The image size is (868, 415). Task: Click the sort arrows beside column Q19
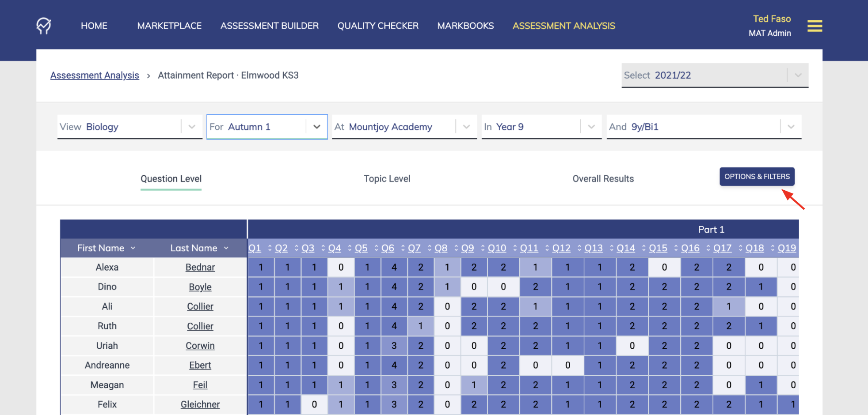(x=772, y=248)
